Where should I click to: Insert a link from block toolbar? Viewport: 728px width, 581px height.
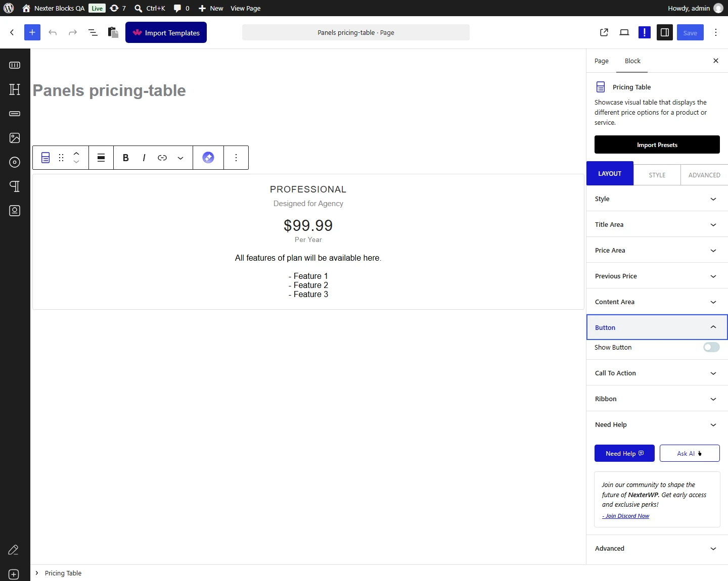tap(162, 158)
